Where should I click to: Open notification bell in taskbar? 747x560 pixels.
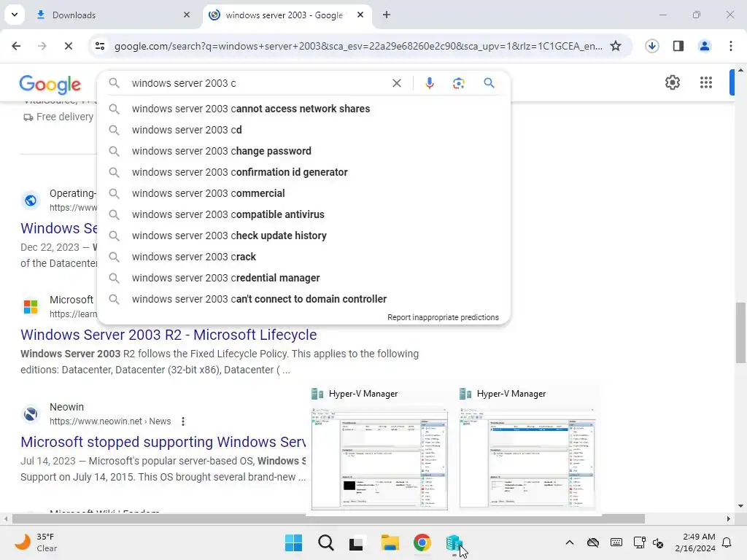click(727, 542)
